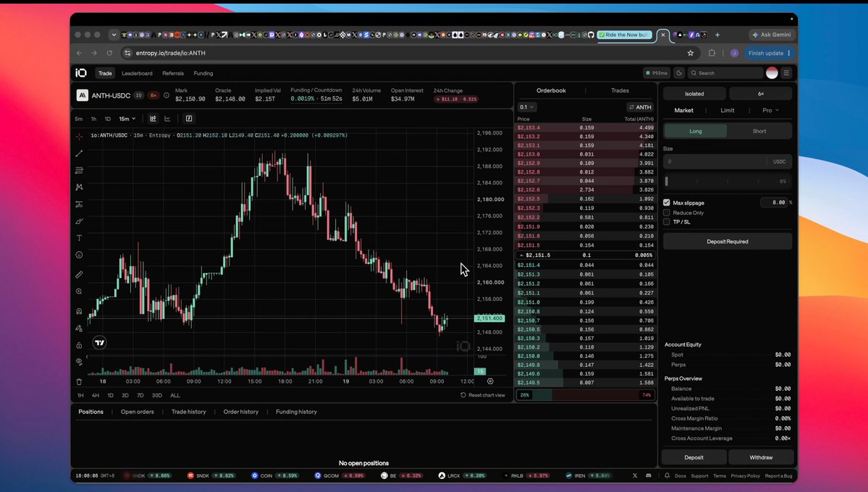
Task: Expand the 15m chart interval dropdown
Action: 127,119
